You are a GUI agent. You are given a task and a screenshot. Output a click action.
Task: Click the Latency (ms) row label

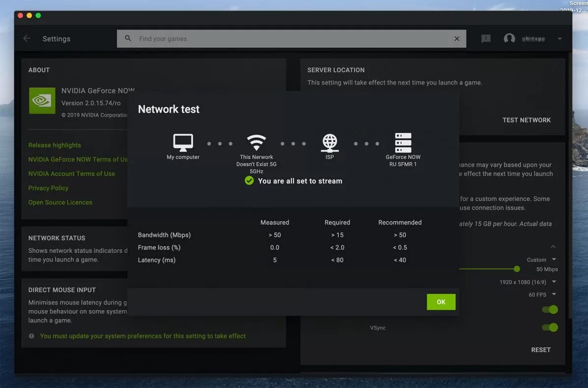coord(156,260)
